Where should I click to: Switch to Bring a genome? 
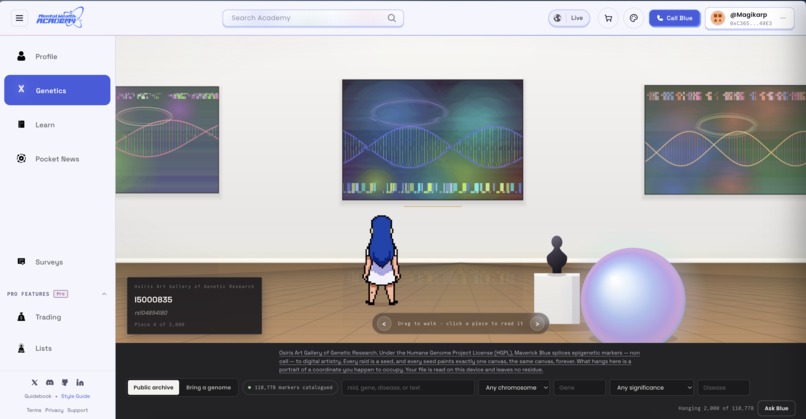click(x=208, y=388)
